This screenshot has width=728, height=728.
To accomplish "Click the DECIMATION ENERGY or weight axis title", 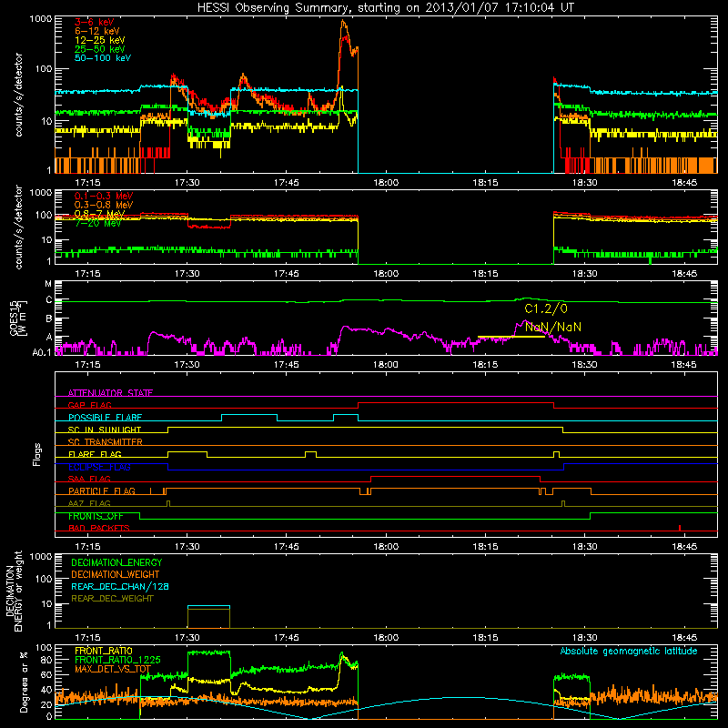I will (x=14, y=591).
